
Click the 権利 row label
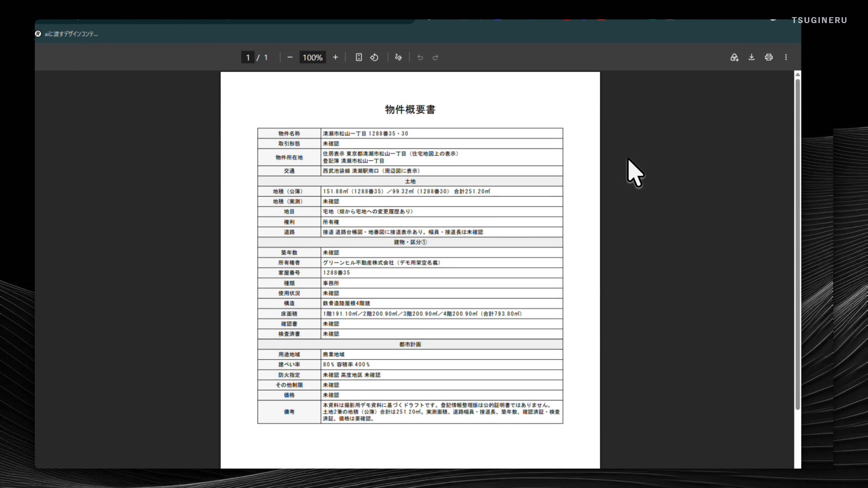click(289, 222)
